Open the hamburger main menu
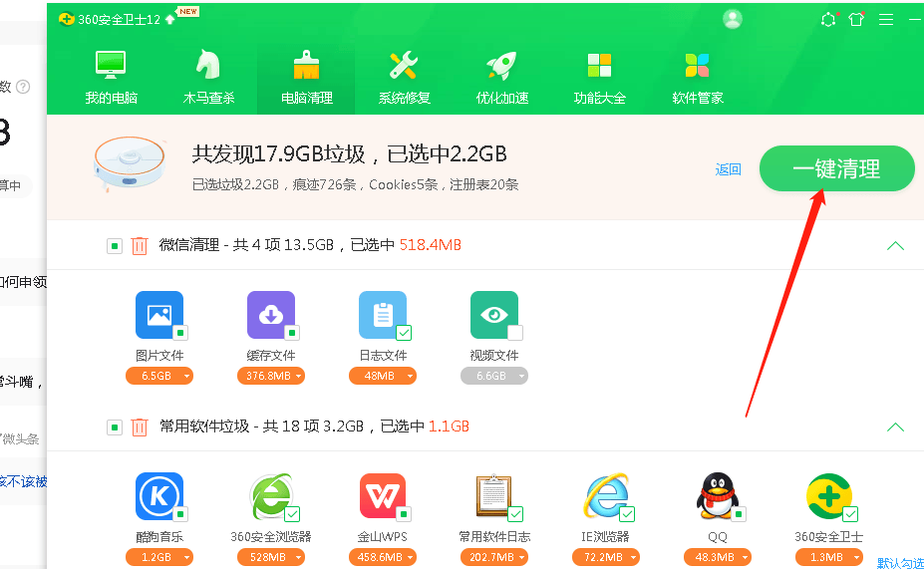The image size is (924, 569). coord(885,19)
